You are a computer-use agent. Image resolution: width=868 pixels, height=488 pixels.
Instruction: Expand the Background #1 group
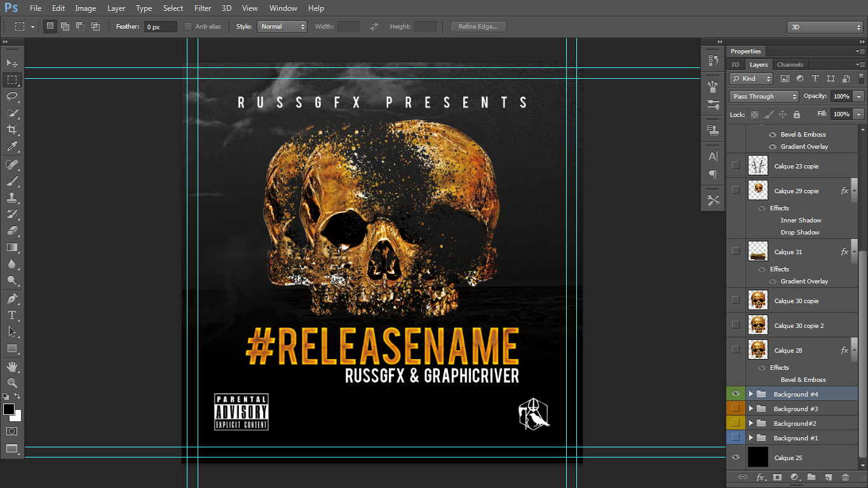coord(750,438)
